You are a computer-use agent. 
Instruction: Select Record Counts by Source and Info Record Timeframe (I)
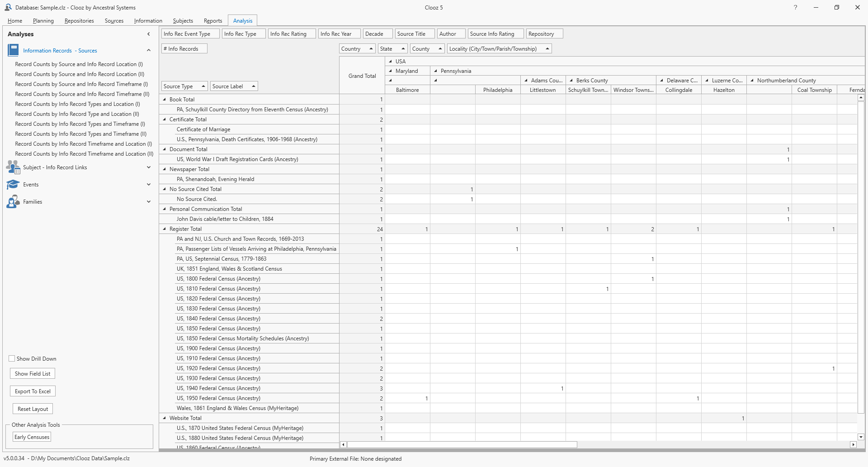tap(81, 84)
